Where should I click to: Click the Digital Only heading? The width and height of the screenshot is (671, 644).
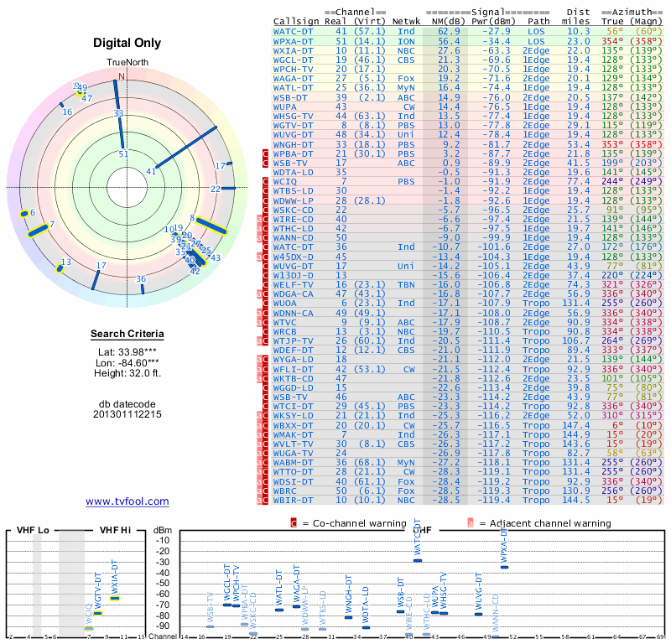127,43
